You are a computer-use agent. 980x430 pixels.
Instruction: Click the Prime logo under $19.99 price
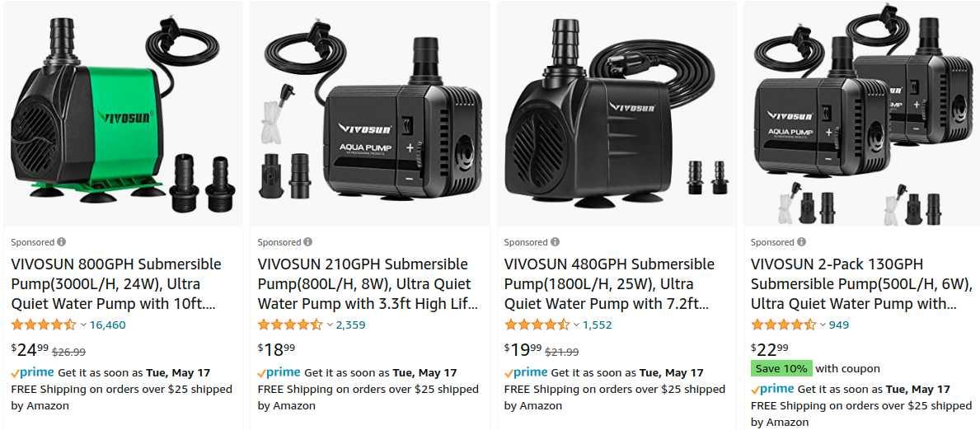point(526,372)
